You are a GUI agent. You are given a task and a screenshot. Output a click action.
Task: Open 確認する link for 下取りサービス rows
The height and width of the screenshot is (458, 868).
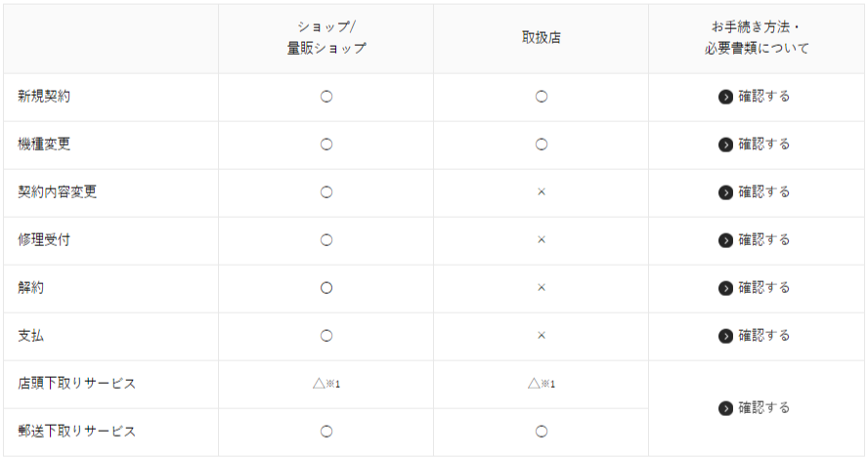point(764,407)
